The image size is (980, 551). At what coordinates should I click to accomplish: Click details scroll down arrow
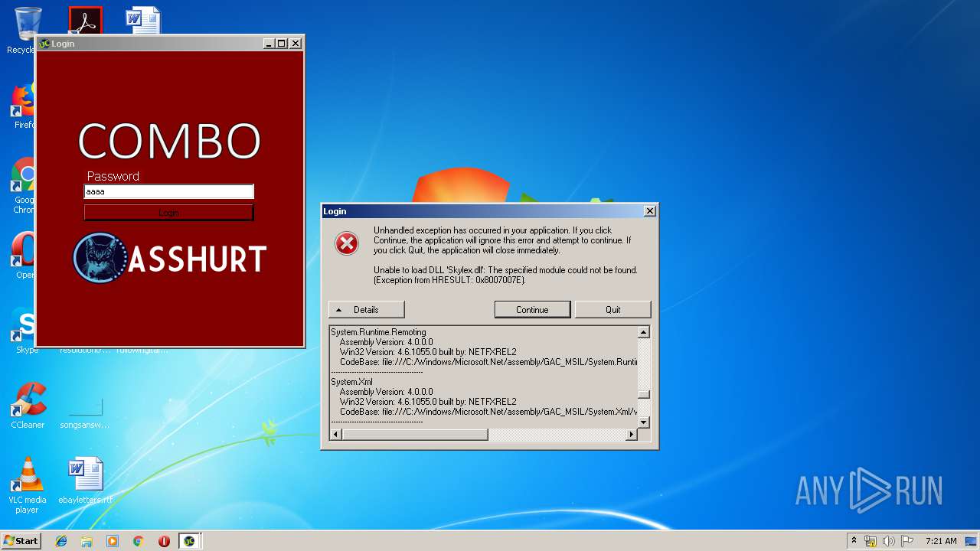point(644,422)
